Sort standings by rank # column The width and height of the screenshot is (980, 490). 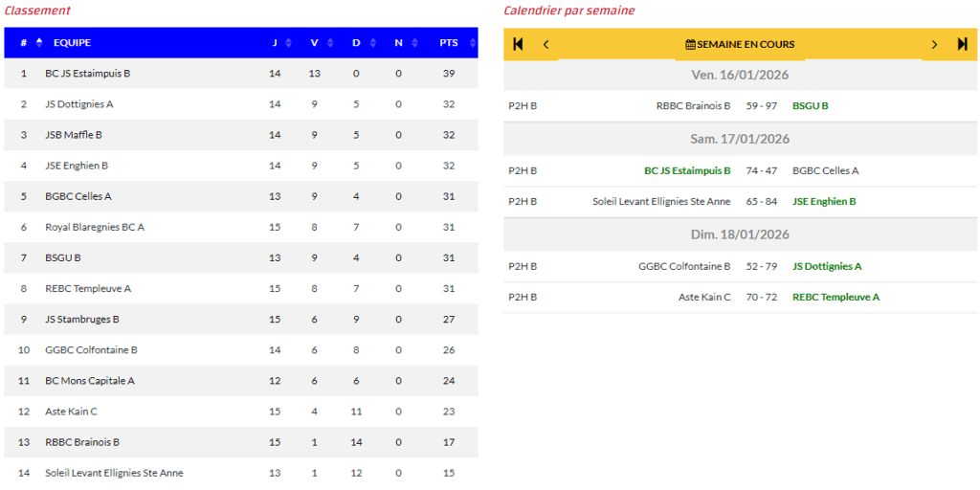click(x=39, y=43)
